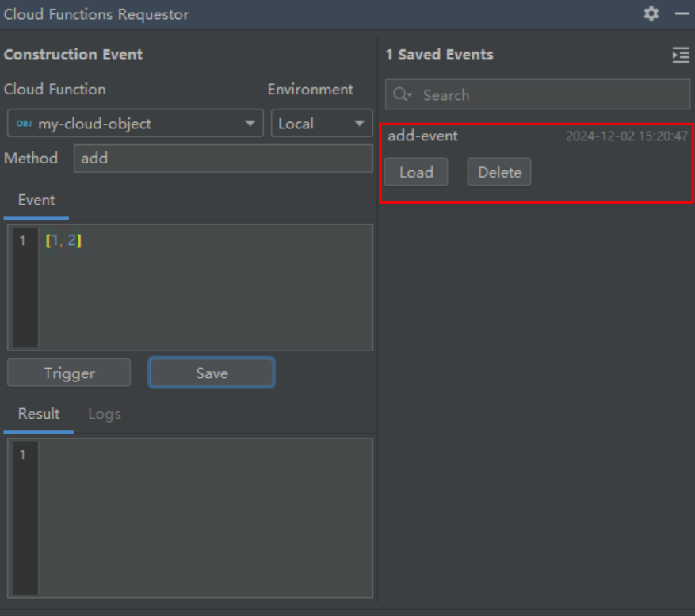This screenshot has height=616, width=695.
Task: Open the settings gear icon
Action: (x=651, y=13)
